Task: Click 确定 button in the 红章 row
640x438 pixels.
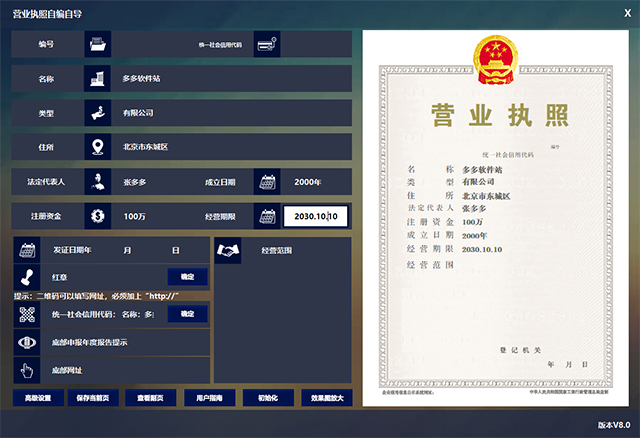Action: [x=187, y=277]
